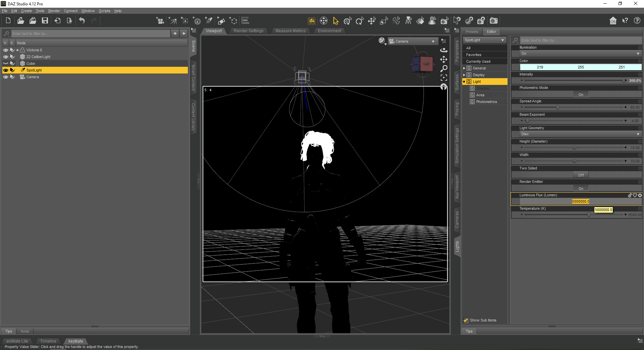
Task: Open the viewport Camera selector dropdown
Action: (412, 41)
